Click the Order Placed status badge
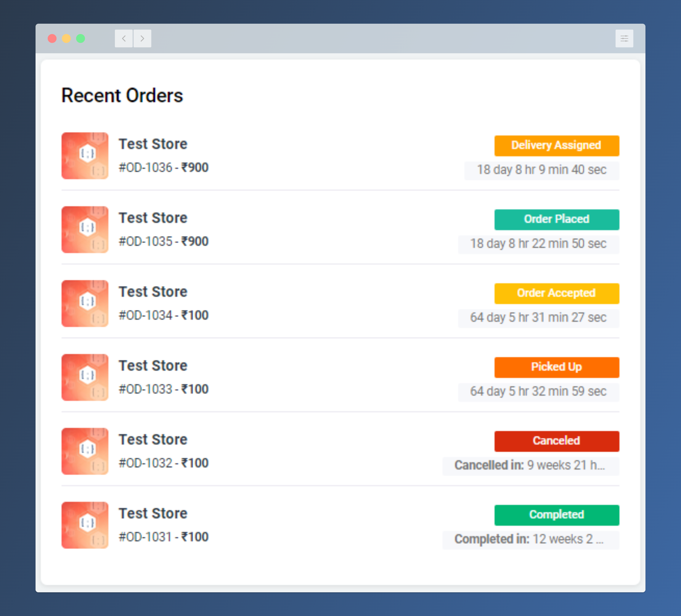681x616 pixels. 557,220
